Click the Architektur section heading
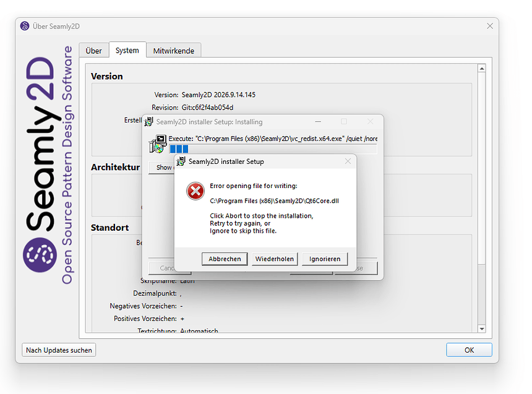This screenshot has height=394, width=532. click(x=115, y=167)
